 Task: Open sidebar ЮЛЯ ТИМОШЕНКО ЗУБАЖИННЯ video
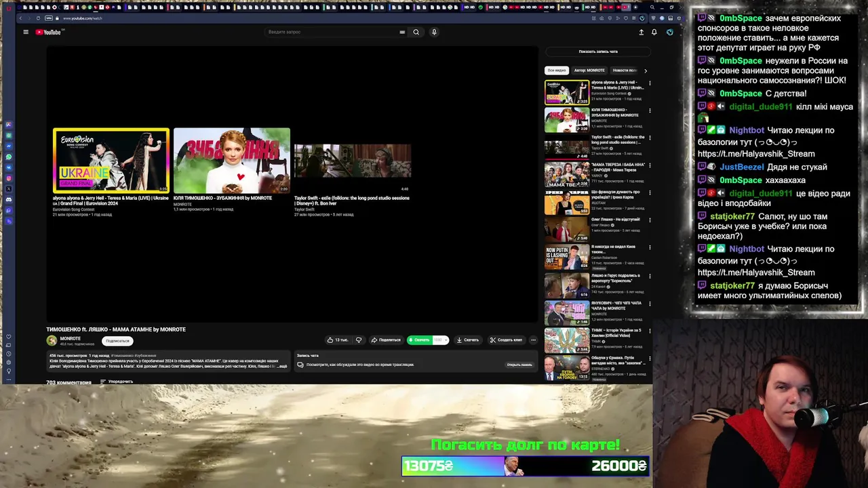567,120
